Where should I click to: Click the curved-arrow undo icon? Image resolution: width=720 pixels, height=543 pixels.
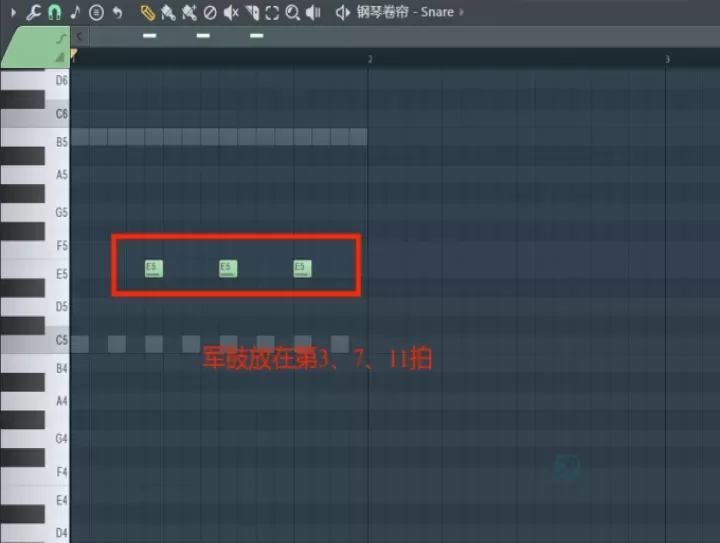click(x=118, y=12)
